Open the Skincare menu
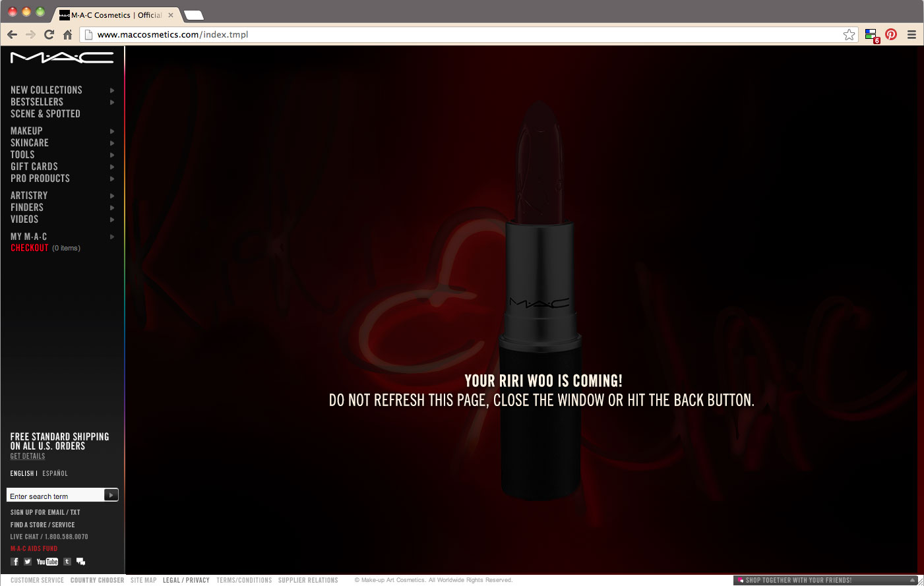Viewport: 924px width, 586px height. click(x=30, y=143)
